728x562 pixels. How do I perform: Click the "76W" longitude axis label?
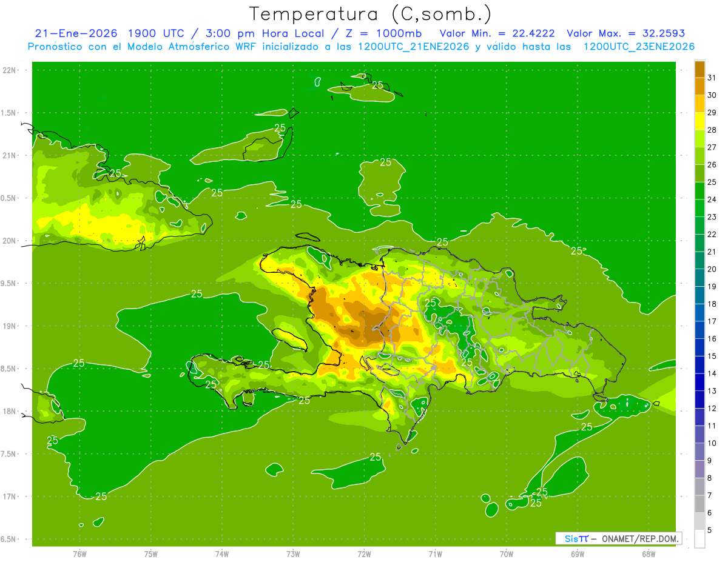pyautogui.click(x=79, y=554)
